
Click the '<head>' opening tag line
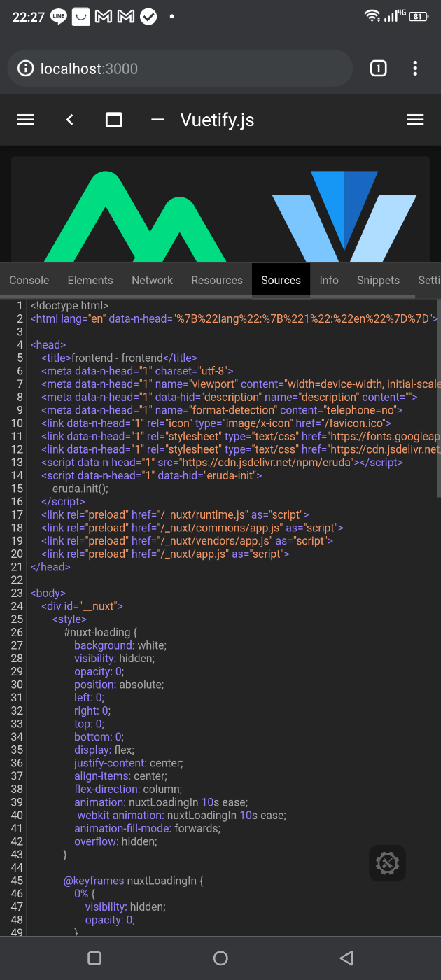pyautogui.click(x=48, y=344)
